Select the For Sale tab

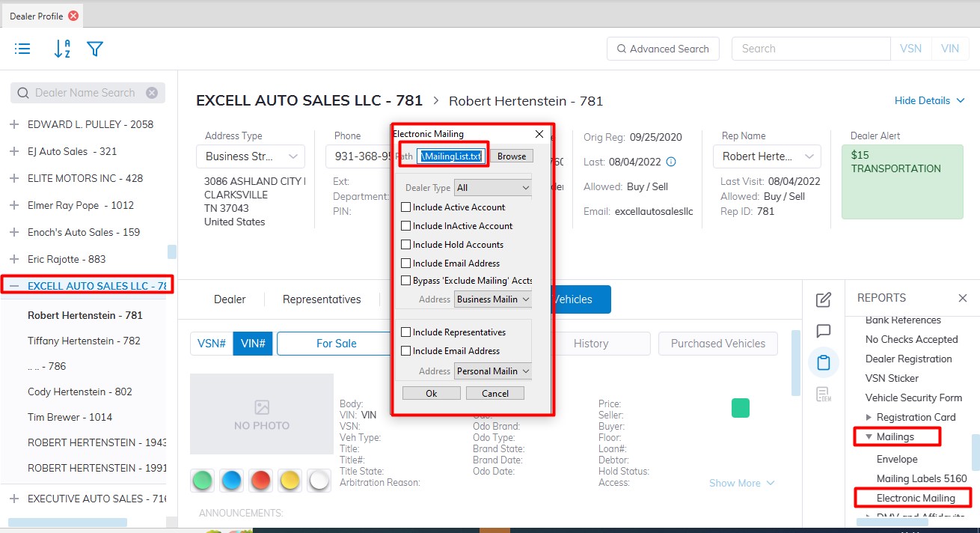[x=336, y=344]
